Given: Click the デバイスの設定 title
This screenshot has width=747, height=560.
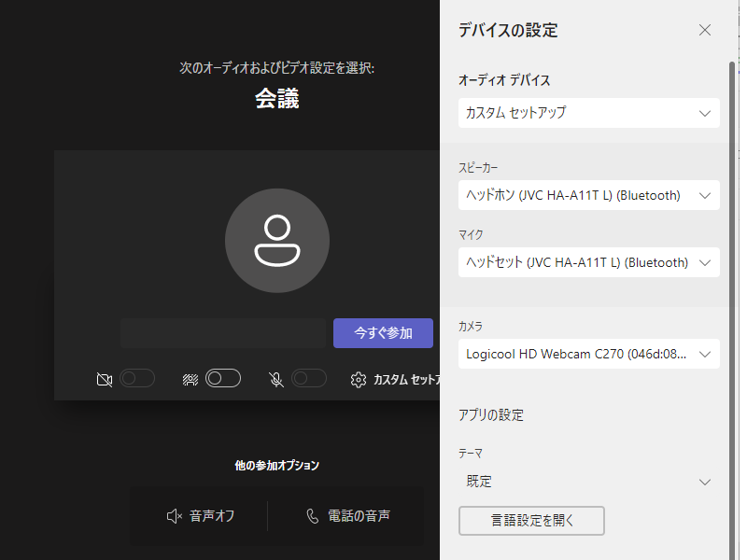Looking at the screenshot, I should [x=508, y=30].
